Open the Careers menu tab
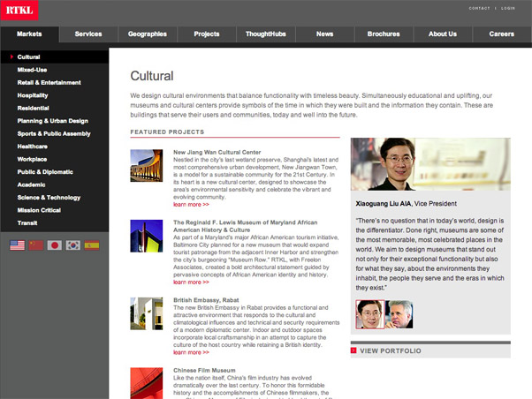Screen dimensions: 532x399 [x=501, y=34]
